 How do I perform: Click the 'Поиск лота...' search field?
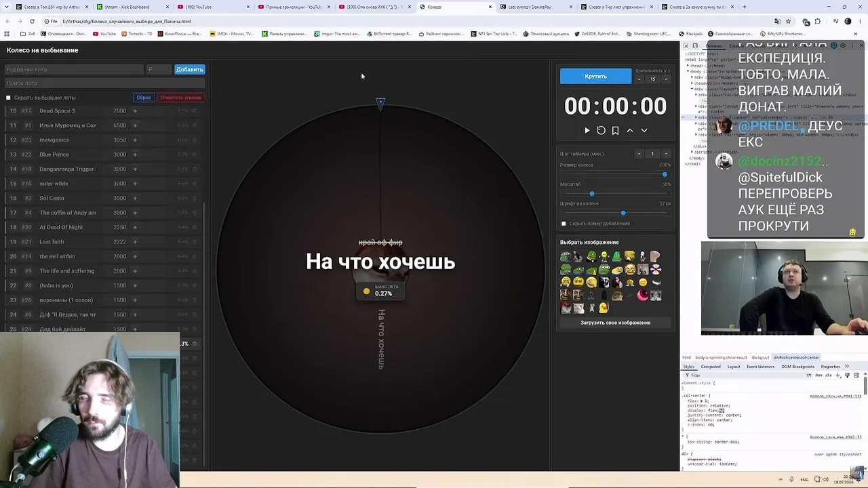click(104, 83)
